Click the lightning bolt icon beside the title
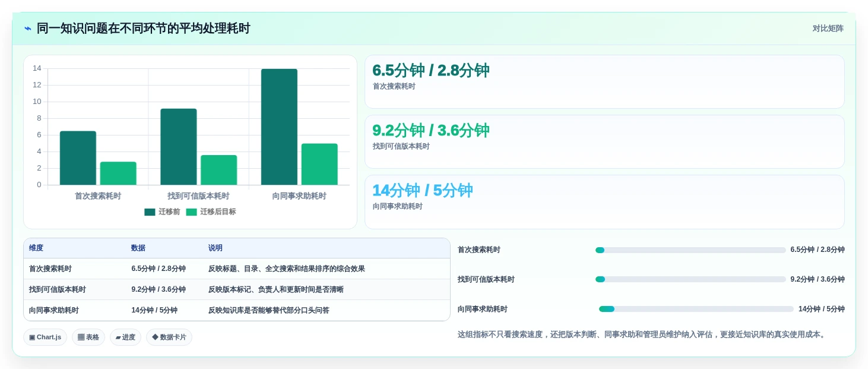Image resolution: width=868 pixels, height=369 pixels. (27, 29)
